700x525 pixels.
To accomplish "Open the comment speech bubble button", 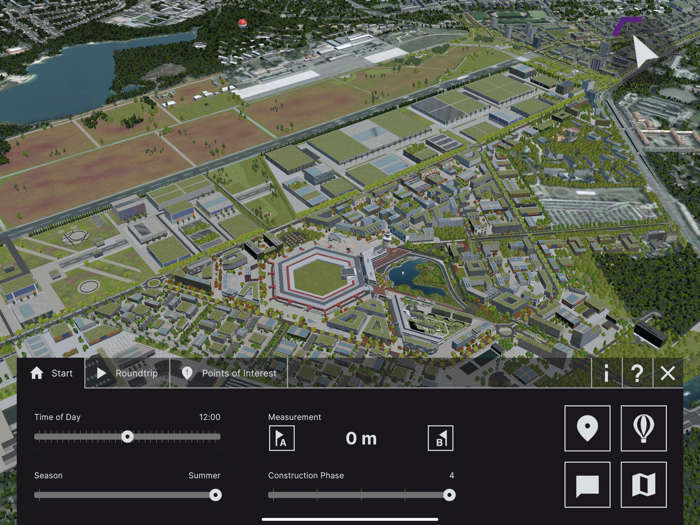I will 587,485.
